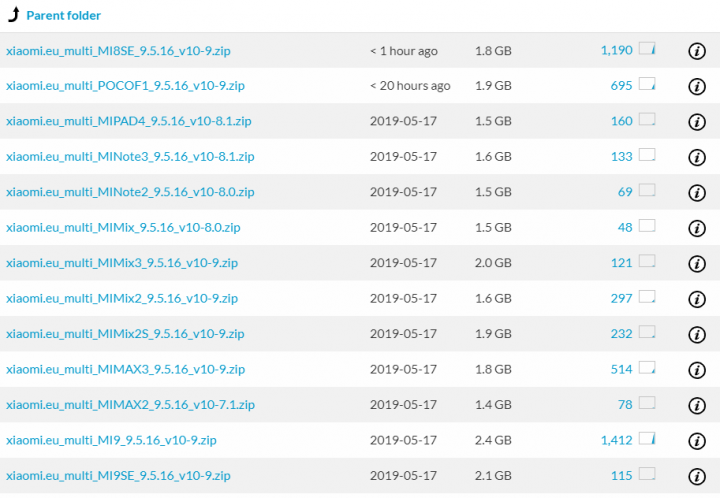This screenshot has width=720, height=498.
Task: Open POCOF1 download stats chart icon
Action: (x=647, y=84)
